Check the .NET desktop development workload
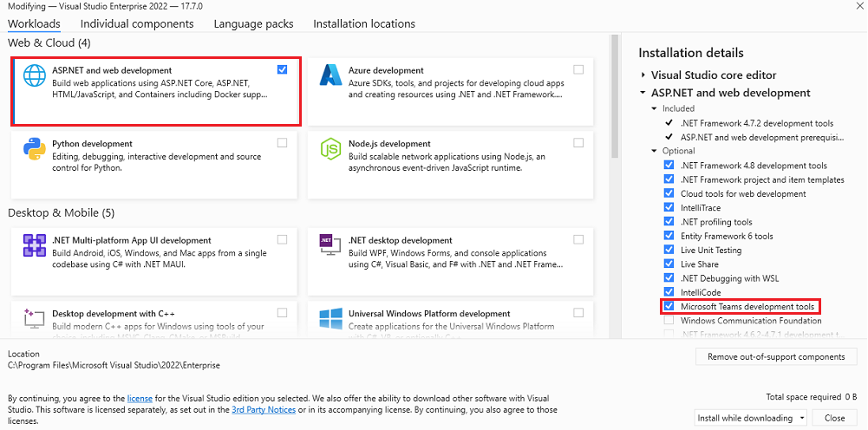Image resolution: width=868 pixels, height=430 pixels. [578, 239]
